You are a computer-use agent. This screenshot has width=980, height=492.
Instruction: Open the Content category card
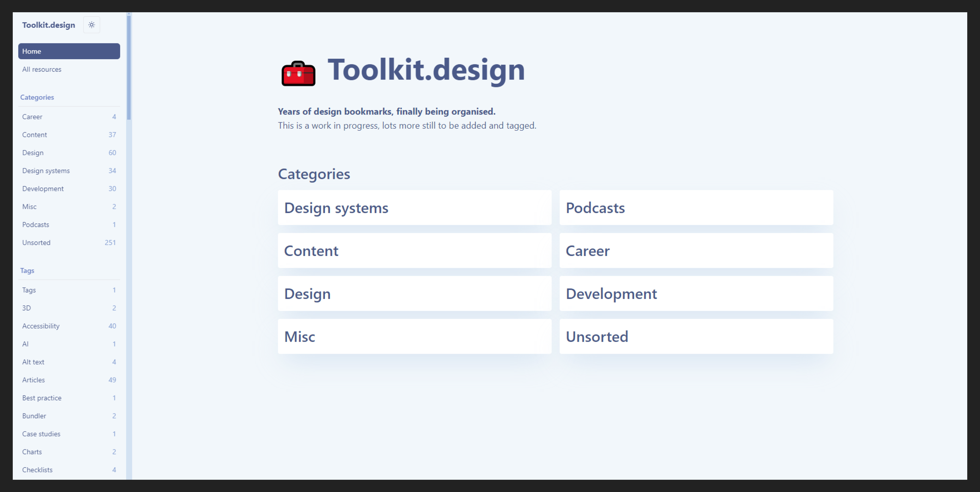414,251
